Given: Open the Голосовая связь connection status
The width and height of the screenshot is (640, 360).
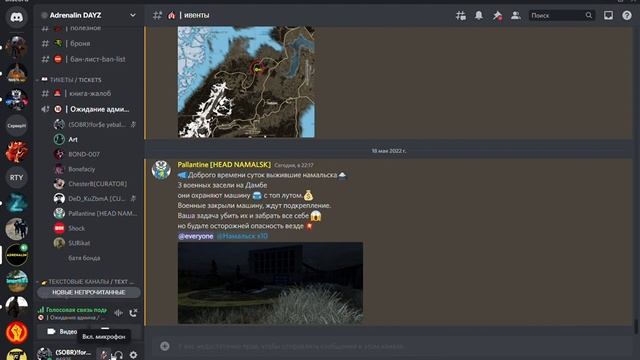Looking at the screenshot, I should pyautogui.click(x=72, y=310).
